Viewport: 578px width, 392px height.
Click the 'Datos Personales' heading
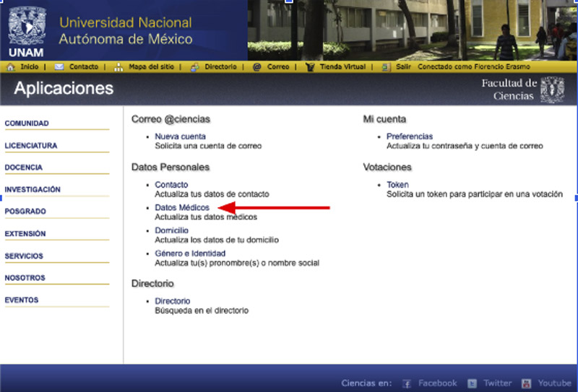click(x=171, y=167)
